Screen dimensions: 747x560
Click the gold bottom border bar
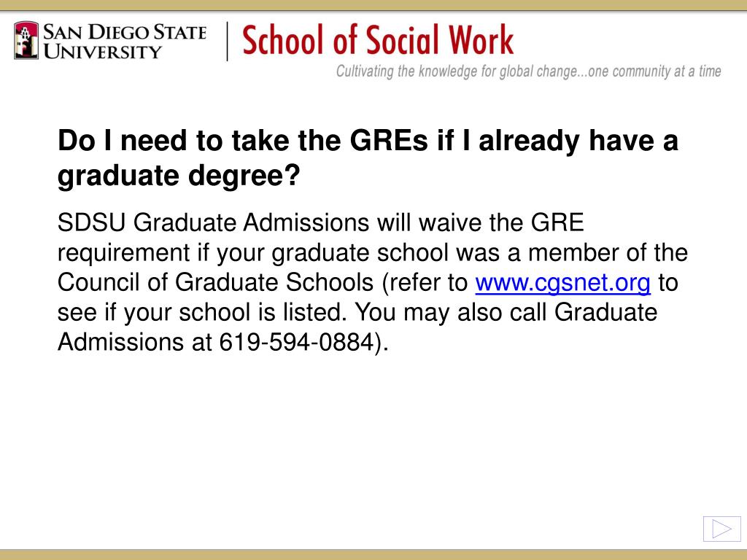coord(373,555)
